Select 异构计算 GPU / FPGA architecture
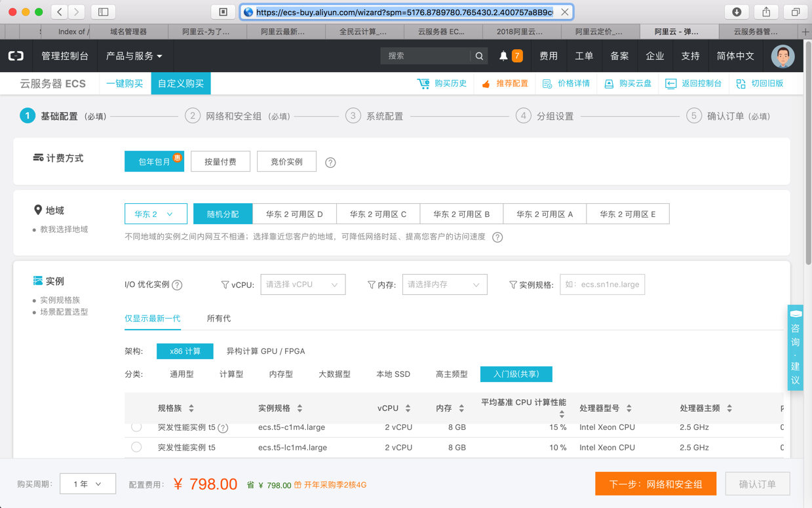Image resolution: width=812 pixels, height=508 pixels. coord(265,351)
